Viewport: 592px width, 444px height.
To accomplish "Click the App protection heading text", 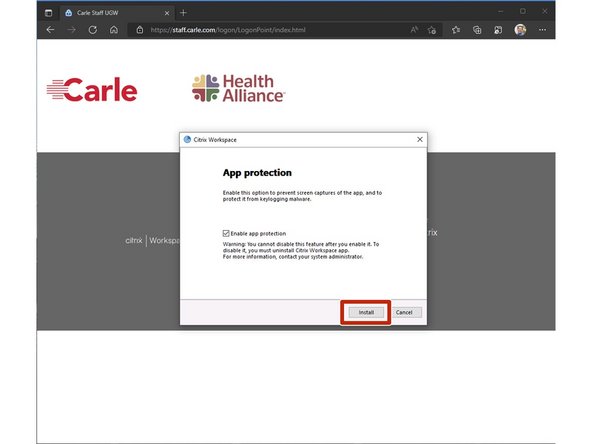I will [257, 173].
